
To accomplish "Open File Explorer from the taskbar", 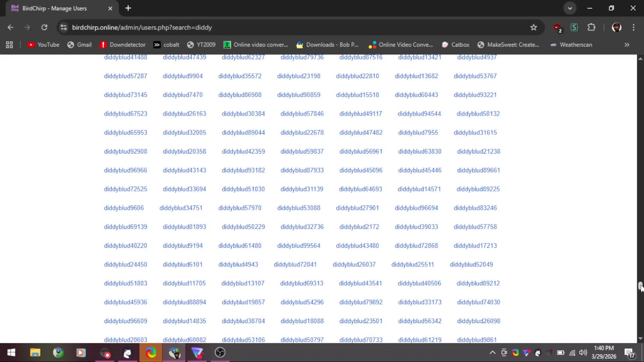I will [x=35, y=353].
